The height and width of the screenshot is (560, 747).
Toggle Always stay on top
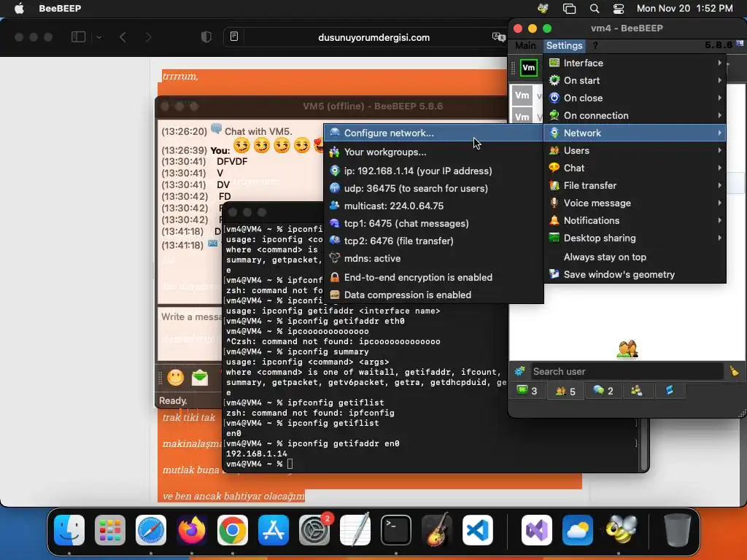click(x=635, y=257)
